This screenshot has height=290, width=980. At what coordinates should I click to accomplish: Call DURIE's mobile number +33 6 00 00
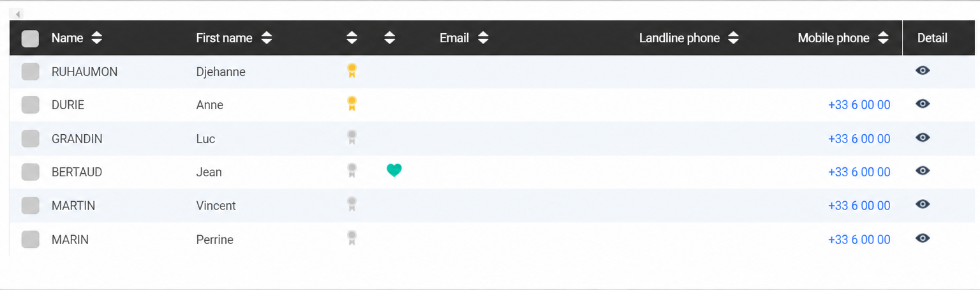859,105
